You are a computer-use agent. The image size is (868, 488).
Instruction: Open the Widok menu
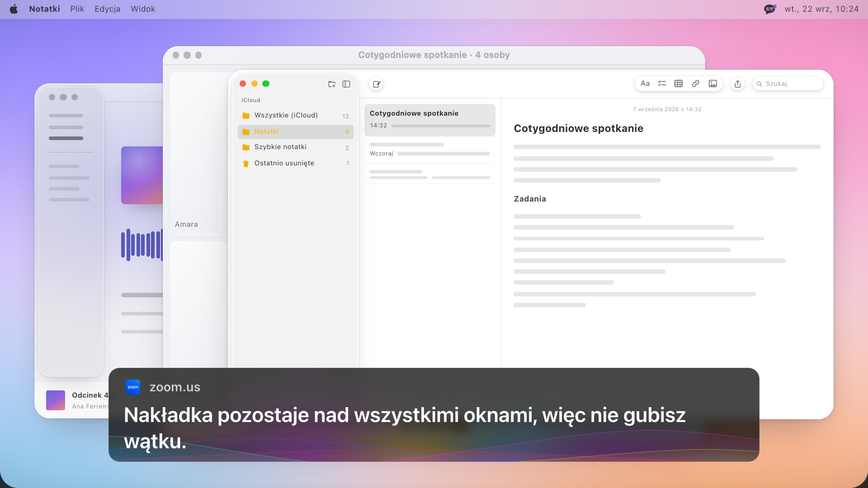143,9
